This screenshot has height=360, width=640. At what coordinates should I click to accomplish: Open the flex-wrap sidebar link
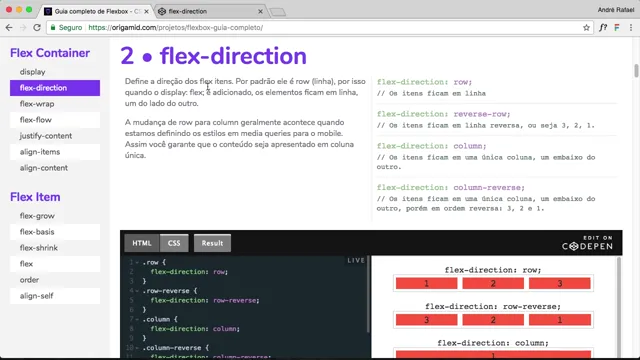click(55, 104)
